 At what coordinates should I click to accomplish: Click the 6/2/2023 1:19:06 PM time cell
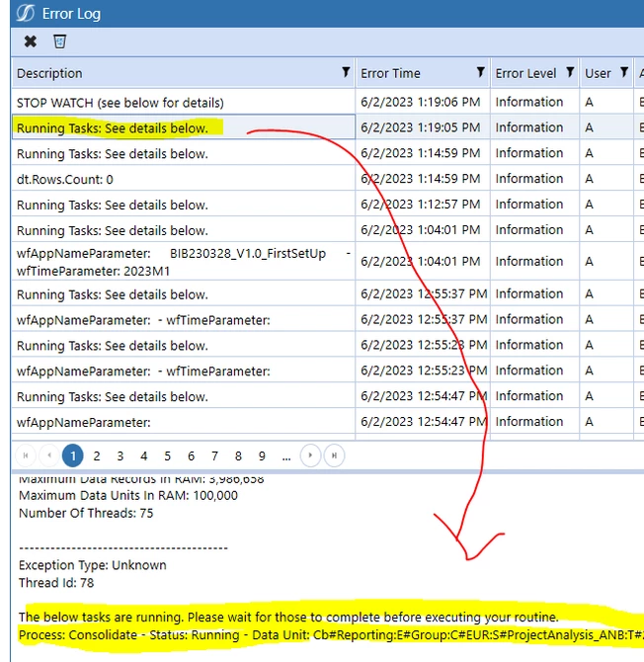tap(421, 102)
